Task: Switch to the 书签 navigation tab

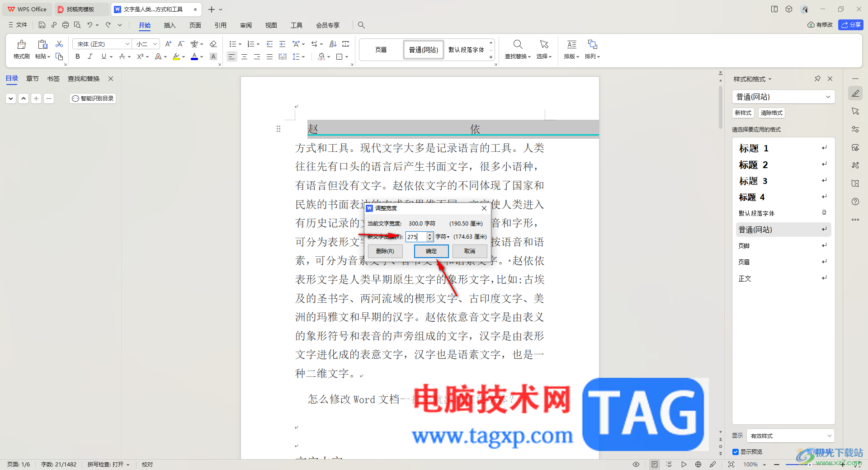Action: 53,79
